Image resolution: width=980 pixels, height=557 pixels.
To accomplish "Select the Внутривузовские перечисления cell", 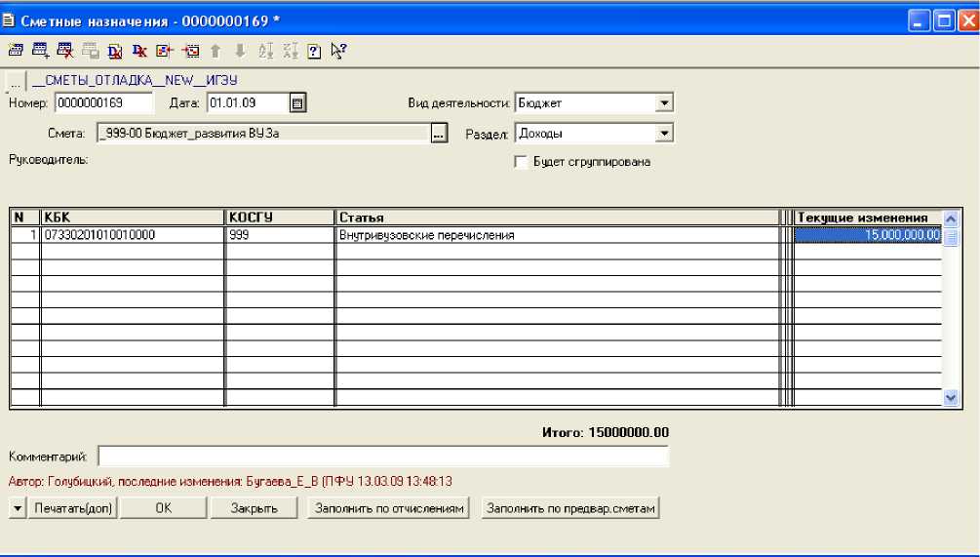I will pyautogui.click(x=558, y=235).
